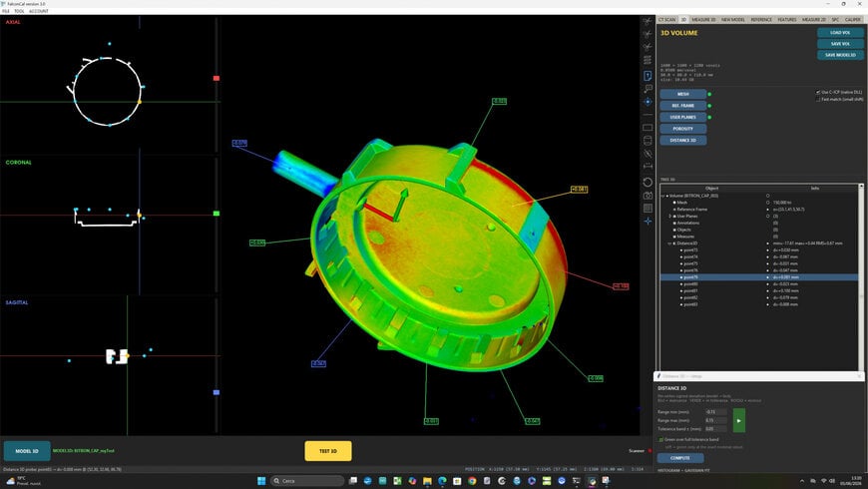Screen dimensions: 868x489
Task: Toggle visibility circle of User Planes row
Action: pyautogui.click(x=768, y=216)
